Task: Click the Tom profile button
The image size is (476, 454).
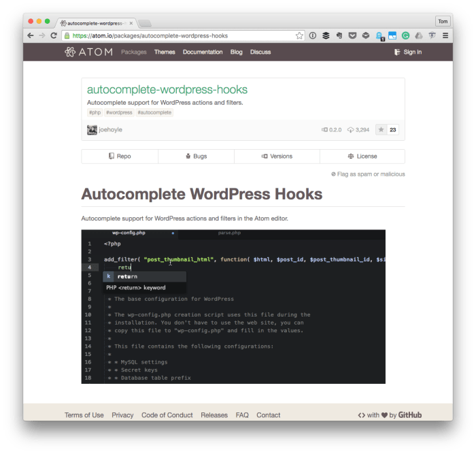Action: click(443, 21)
